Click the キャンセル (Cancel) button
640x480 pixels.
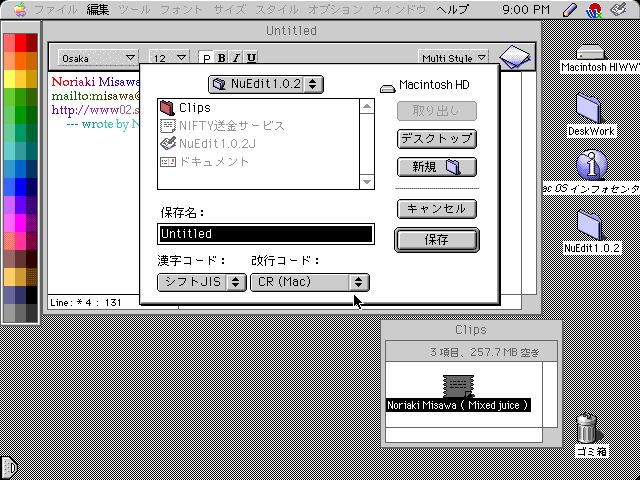[437, 209]
